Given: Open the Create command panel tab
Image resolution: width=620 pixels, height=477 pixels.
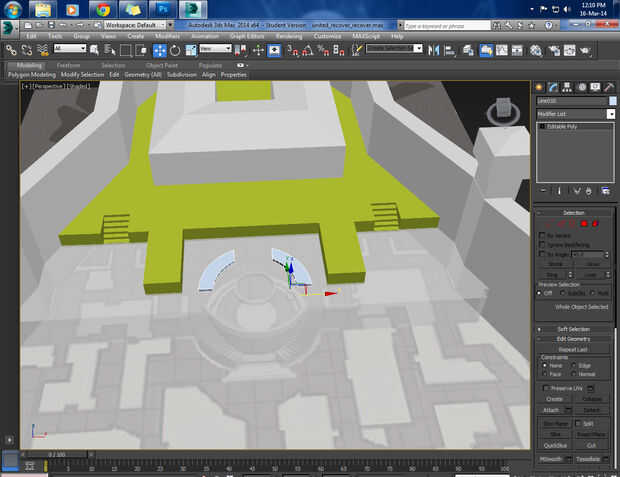Looking at the screenshot, I should point(539,88).
